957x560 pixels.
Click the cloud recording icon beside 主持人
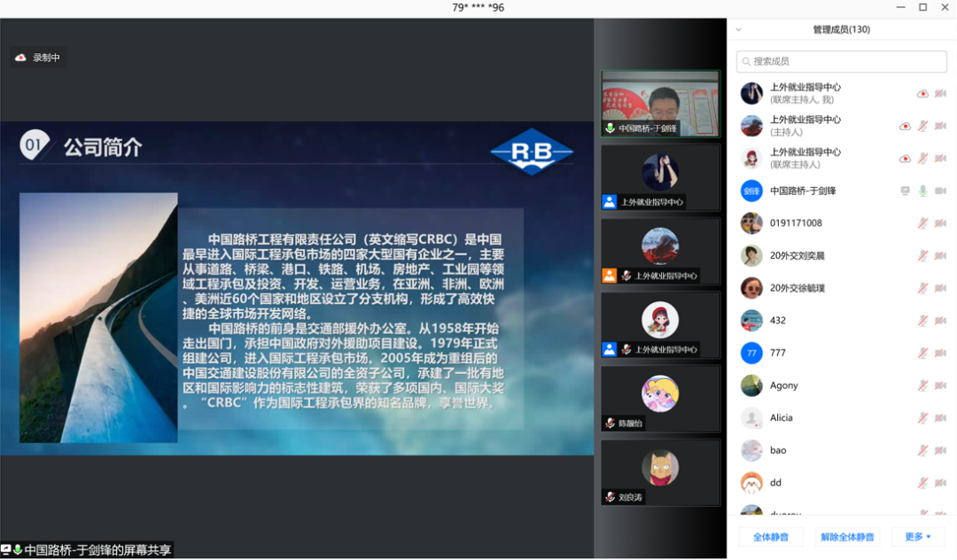[905, 126]
